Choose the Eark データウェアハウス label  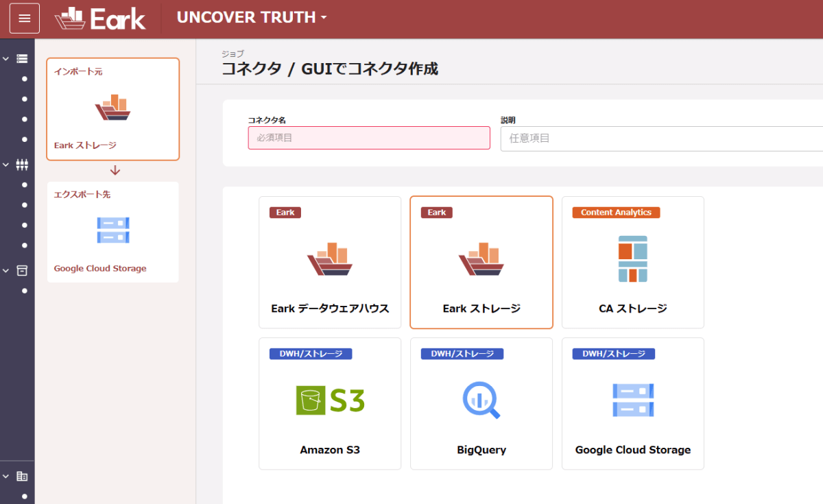tap(330, 309)
